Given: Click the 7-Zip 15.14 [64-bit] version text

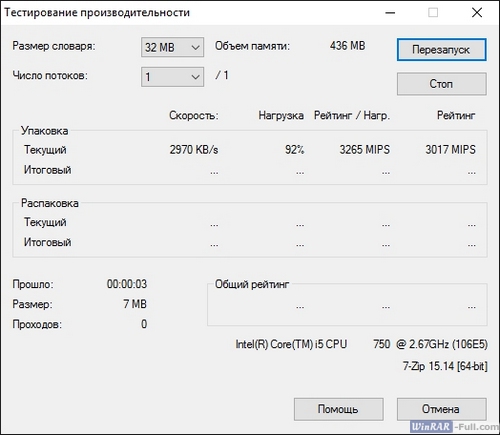Looking at the screenshot, I should [445, 366].
